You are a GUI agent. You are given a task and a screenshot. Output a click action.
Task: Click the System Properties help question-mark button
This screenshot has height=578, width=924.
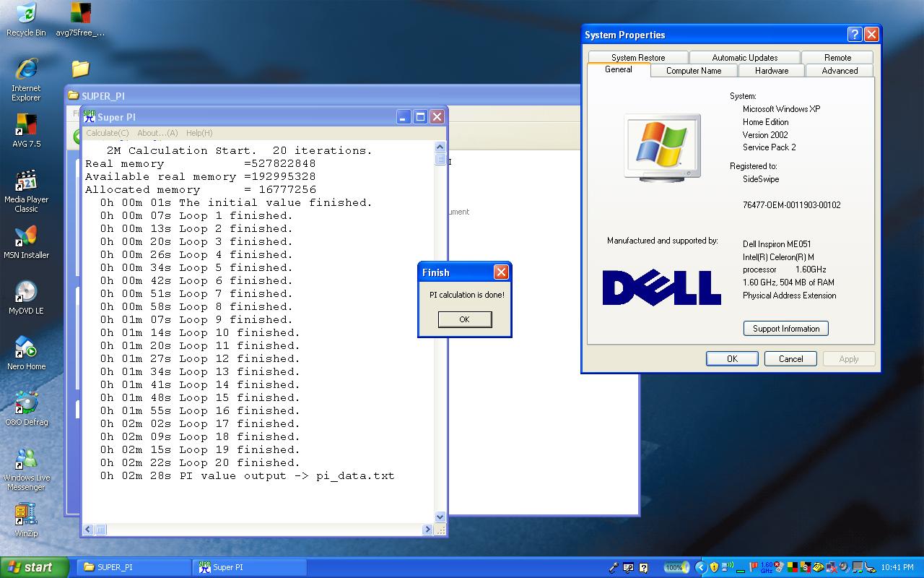(854, 34)
